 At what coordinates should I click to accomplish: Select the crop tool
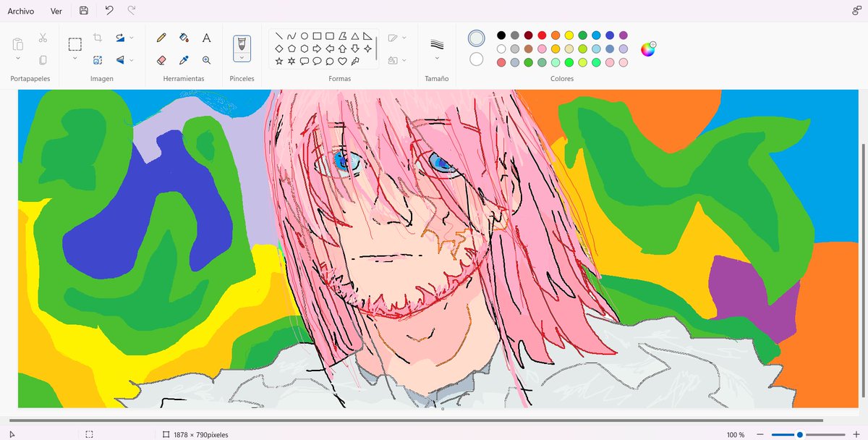tap(98, 38)
